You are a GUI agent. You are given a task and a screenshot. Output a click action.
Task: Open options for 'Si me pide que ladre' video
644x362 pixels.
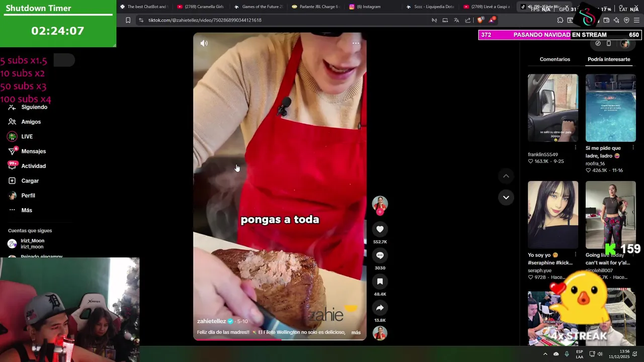pyautogui.click(x=633, y=148)
